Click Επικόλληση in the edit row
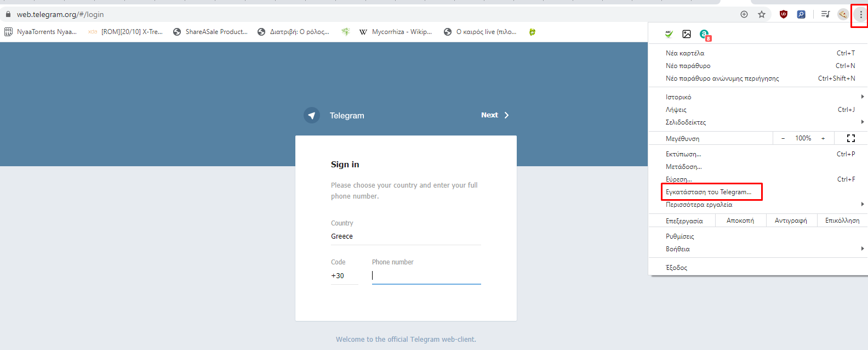Viewport: 868px width, 350px height. tap(842, 221)
